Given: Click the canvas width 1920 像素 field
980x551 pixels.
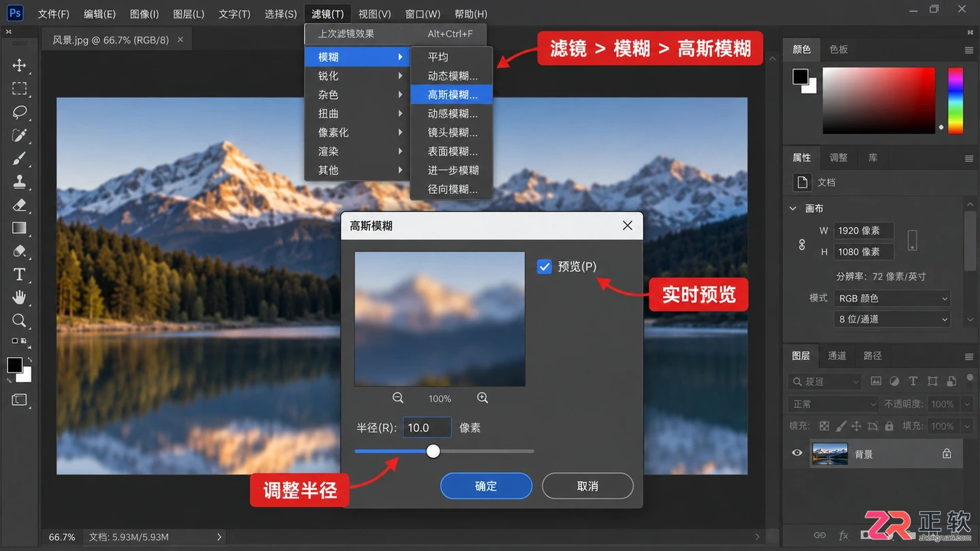Looking at the screenshot, I should point(864,231).
